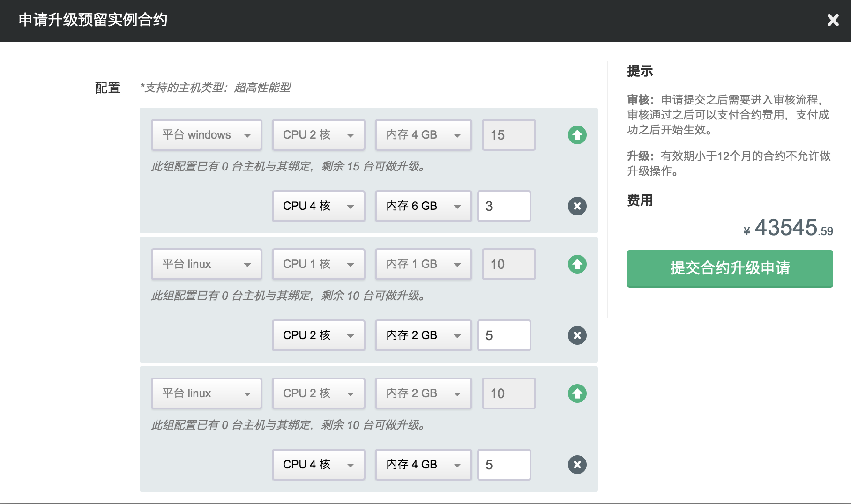Click green upgrade arrow for linux 1-core config
Viewport: 851px width, 504px height.
(x=577, y=265)
